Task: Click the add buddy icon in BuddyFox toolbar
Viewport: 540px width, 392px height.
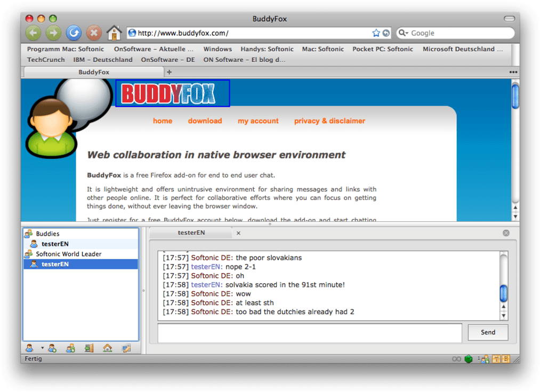Action: pyautogui.click(x=52, y=348)
